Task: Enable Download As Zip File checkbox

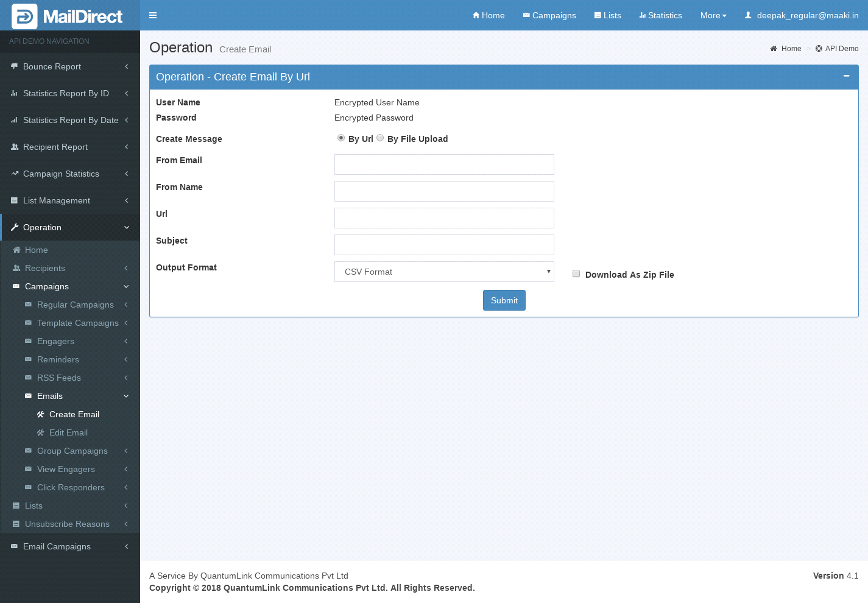Action: click(x=576, y=274)
